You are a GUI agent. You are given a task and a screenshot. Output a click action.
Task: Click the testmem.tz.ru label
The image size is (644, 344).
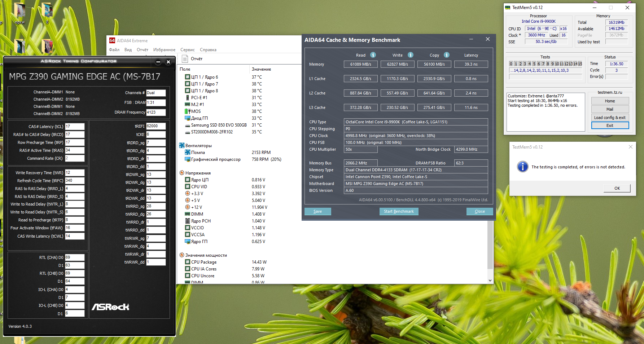pyautogui.click(x=610, y=92)
